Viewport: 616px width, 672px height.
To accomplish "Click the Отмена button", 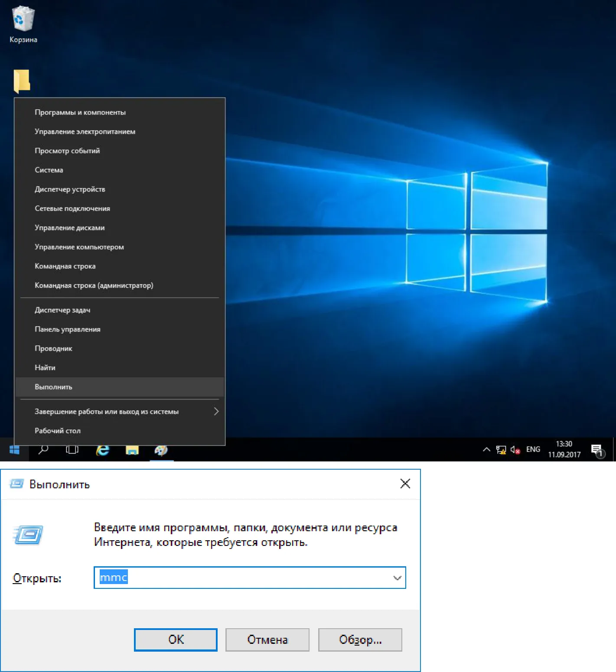I will pos(267,640).
